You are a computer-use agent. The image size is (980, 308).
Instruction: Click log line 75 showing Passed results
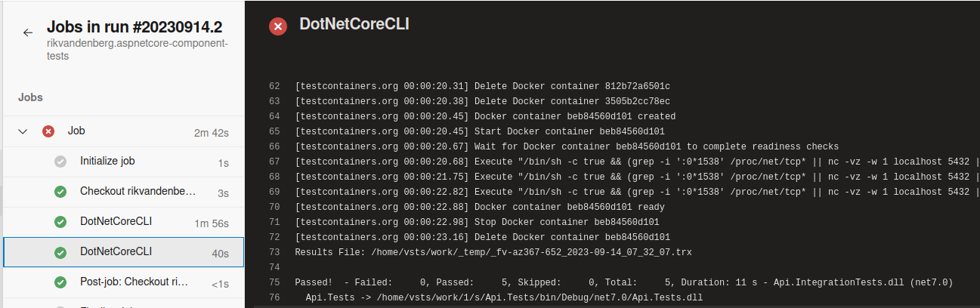click(x=624, y=282)
